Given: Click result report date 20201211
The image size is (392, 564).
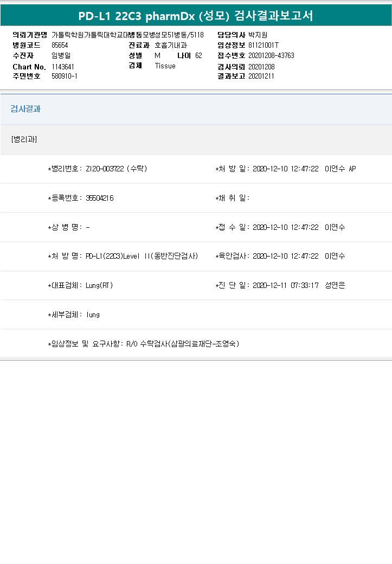Looking at the screenshot, I should 261,76.
